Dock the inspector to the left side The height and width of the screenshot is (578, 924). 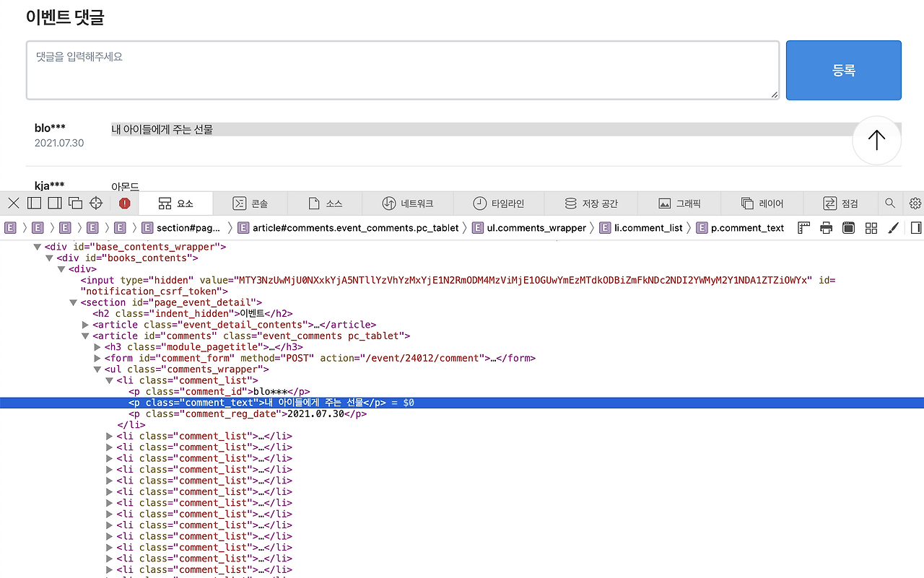(34, 203)
